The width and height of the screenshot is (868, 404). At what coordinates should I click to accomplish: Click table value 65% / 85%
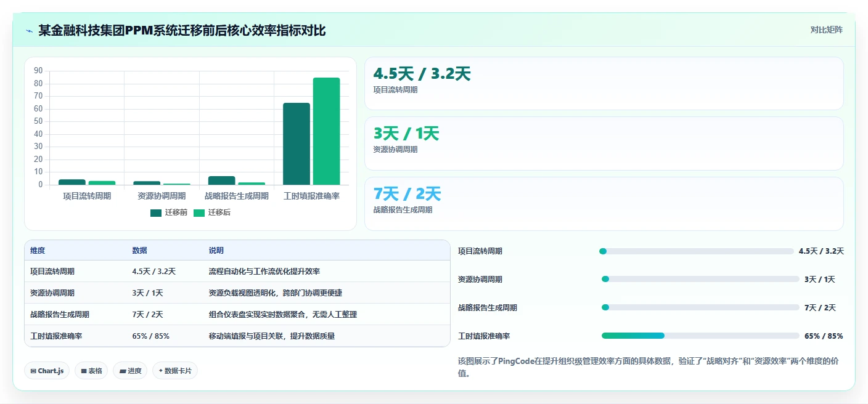(x=150, y=336)
